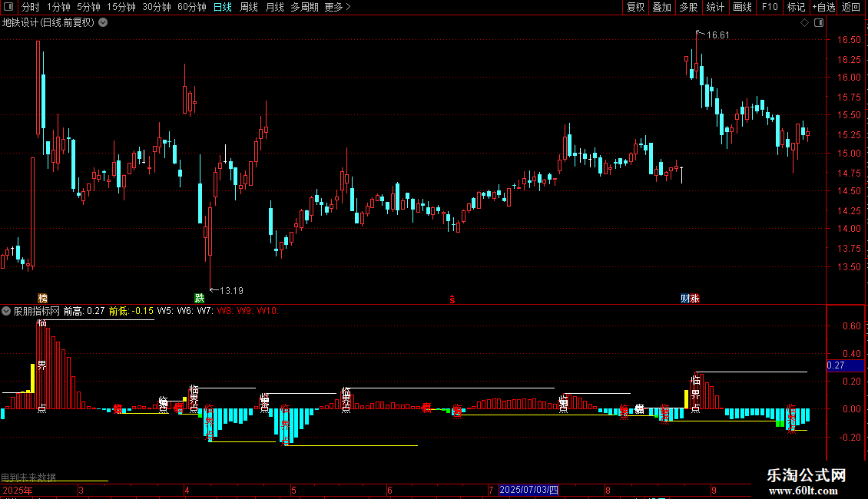Click the 叠加 overlay button

tap(661, 7)
